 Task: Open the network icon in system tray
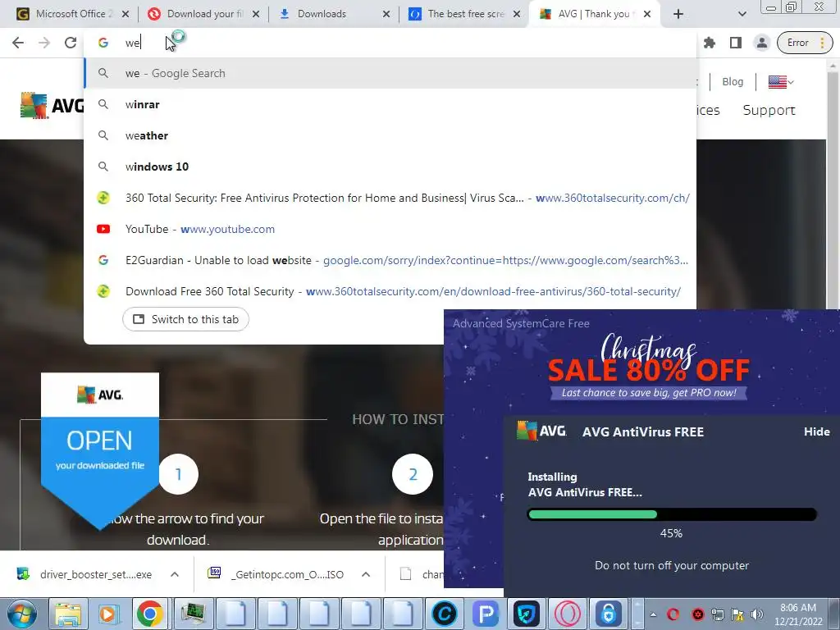coord(718,614)
